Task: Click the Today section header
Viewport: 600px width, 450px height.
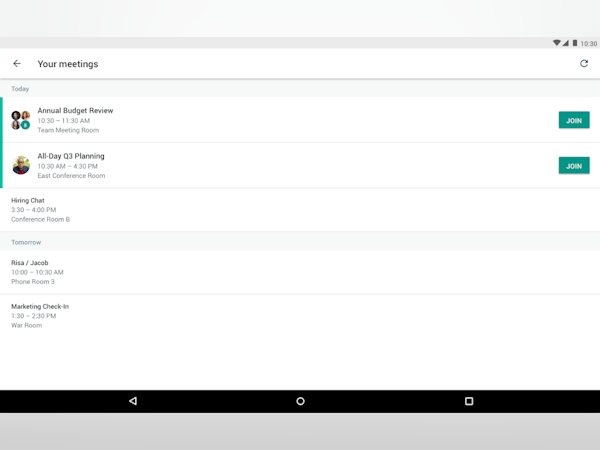Action: click(20, 89)
